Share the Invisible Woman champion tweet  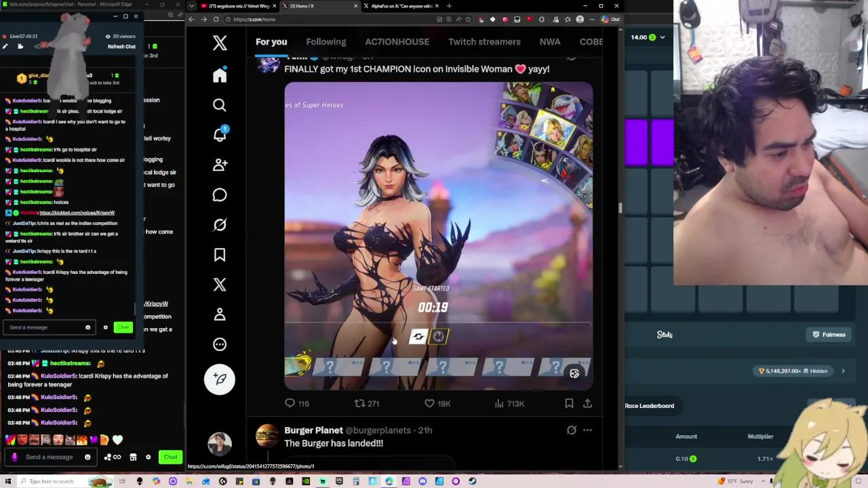coord(587,403)
